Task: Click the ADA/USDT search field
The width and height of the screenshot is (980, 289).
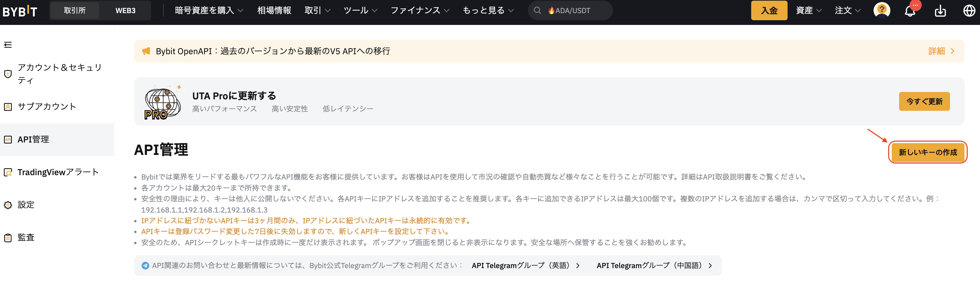Action: coord(570,11)
